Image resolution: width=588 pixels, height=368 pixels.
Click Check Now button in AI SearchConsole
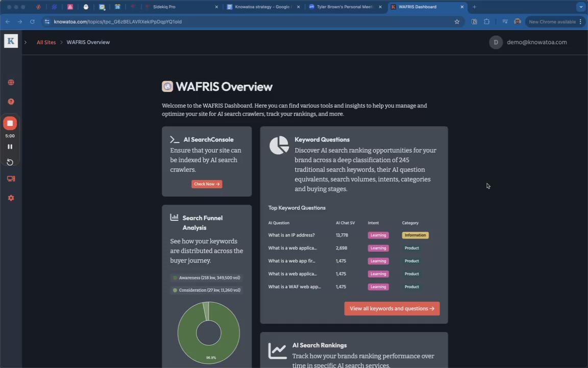point(207,184)
